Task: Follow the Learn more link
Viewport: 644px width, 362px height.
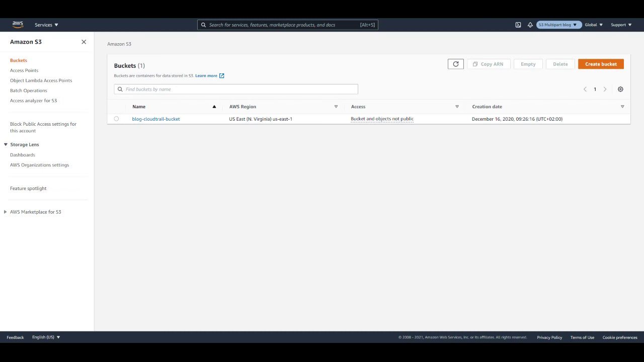Action: [206, 76]
